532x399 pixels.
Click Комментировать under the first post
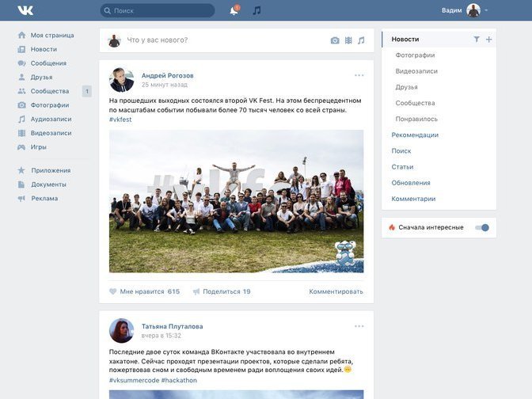(336, 291)
